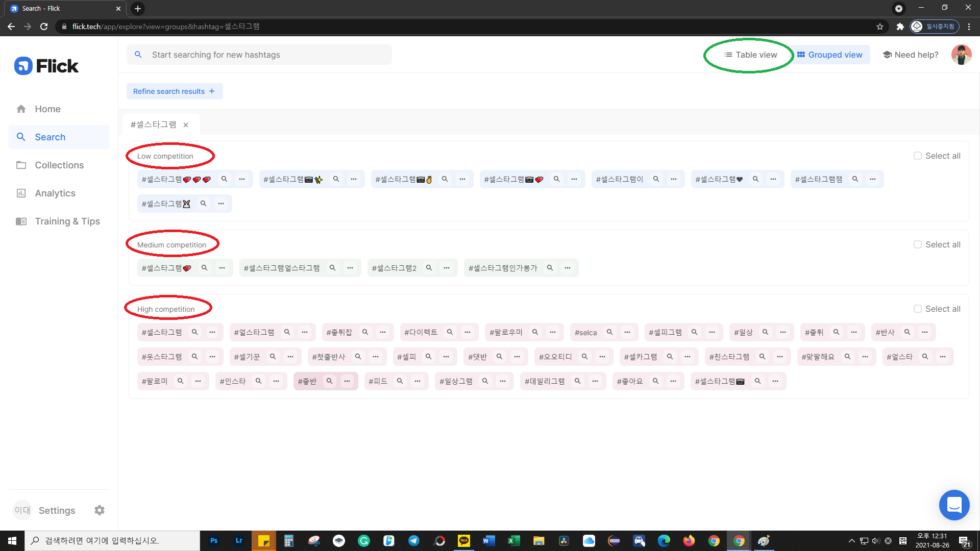Click the Analytics sidebar icon
This screenshot has width=980, height=551.
coord(21,193)
